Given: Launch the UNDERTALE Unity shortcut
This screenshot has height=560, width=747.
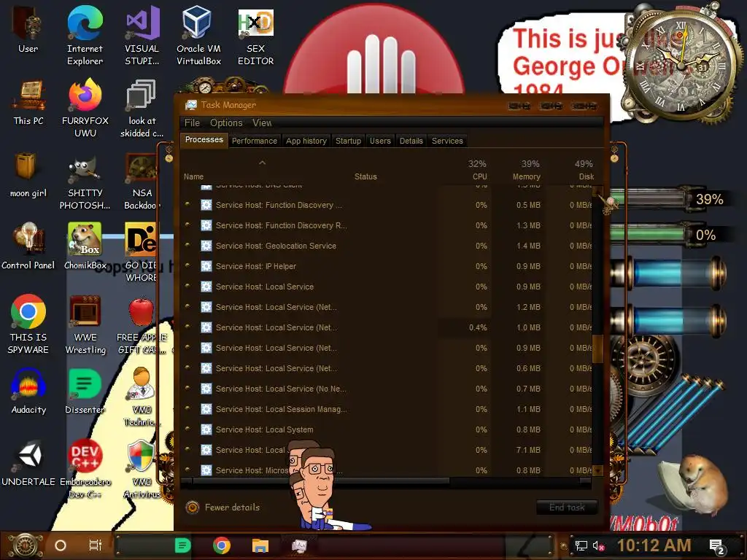Looking at the screenshot, I should [x=28, y=463].
